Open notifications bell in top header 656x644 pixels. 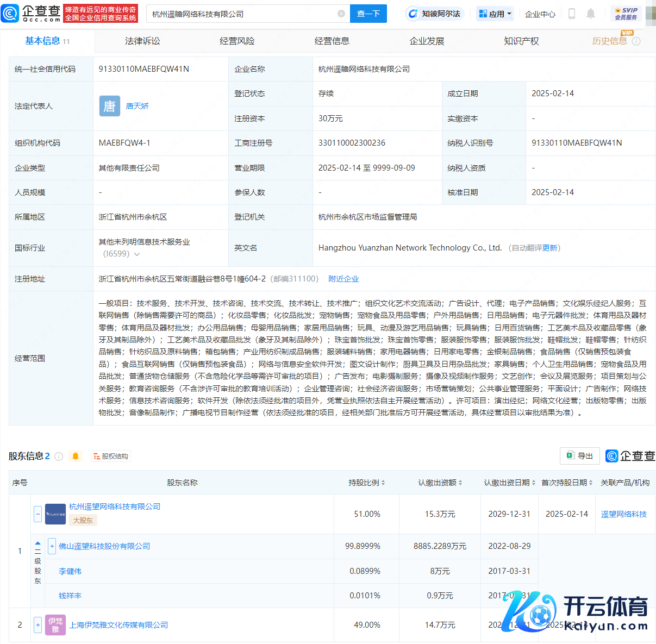click(591, 14)
